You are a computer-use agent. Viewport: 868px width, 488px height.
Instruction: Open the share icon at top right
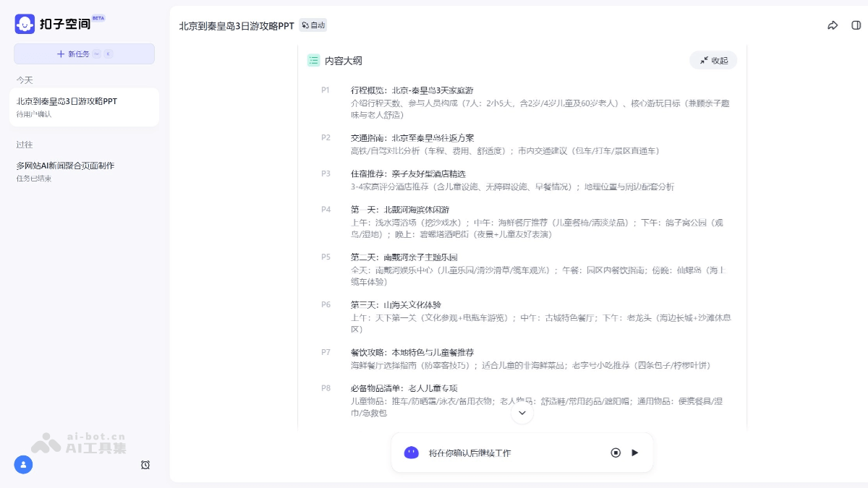pos(833,25)
